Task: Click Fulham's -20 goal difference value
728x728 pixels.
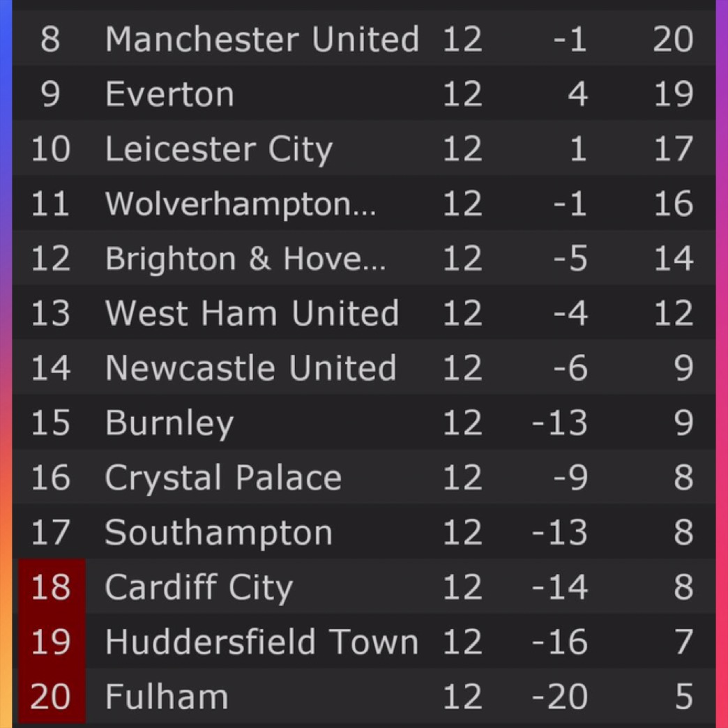Action: (x=560, y=697)
